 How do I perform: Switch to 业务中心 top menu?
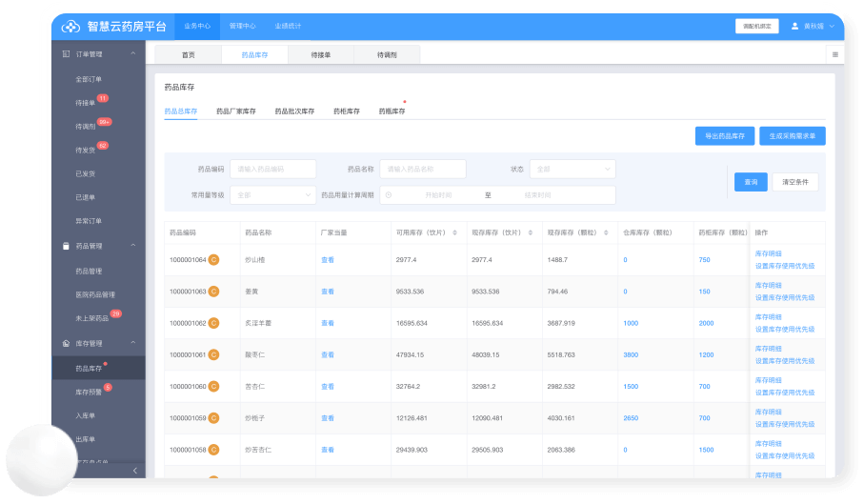point(197,26)
